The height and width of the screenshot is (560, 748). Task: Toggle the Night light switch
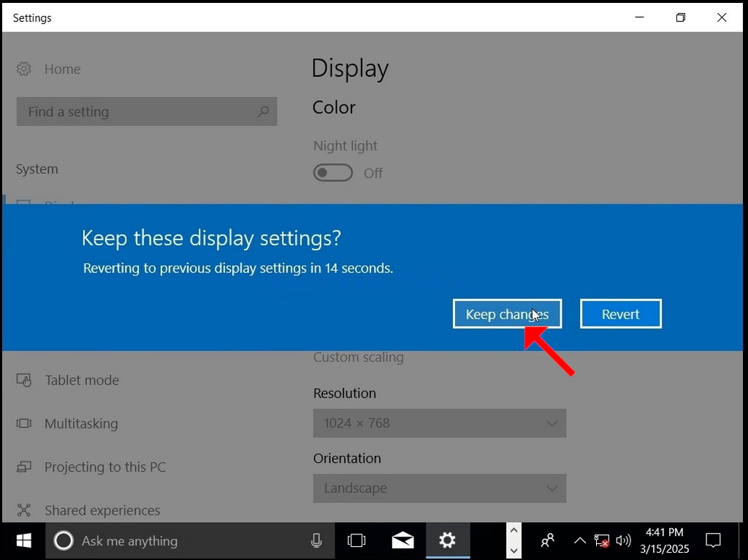coord(333,173)
